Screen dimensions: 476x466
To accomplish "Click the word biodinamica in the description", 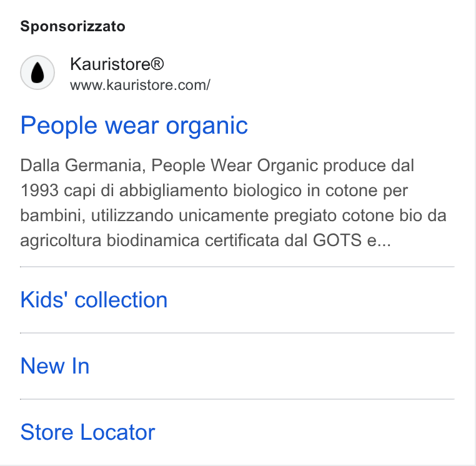I will [x=153, y=240].
